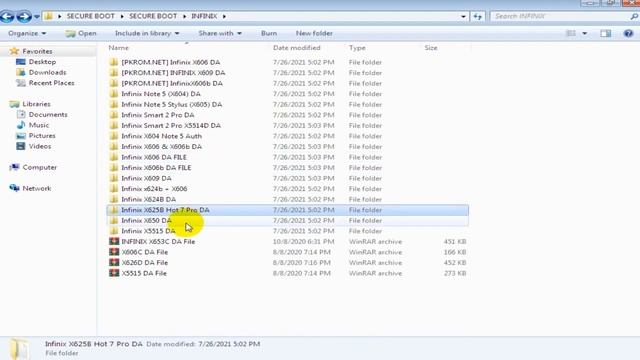Image resolution: width=640 pixels, height=360 pixels.
Task: Click the INFINIX breadcrumb segment
Action: tap(204, 16)
